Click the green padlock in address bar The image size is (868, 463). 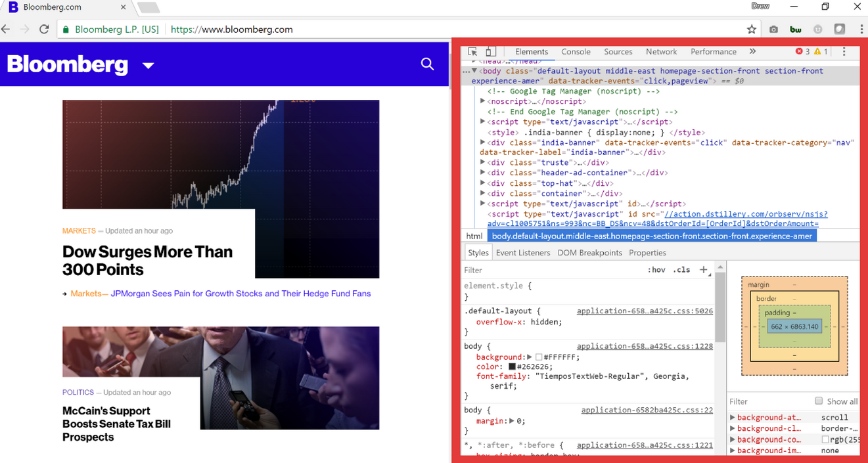click(66, 30)
